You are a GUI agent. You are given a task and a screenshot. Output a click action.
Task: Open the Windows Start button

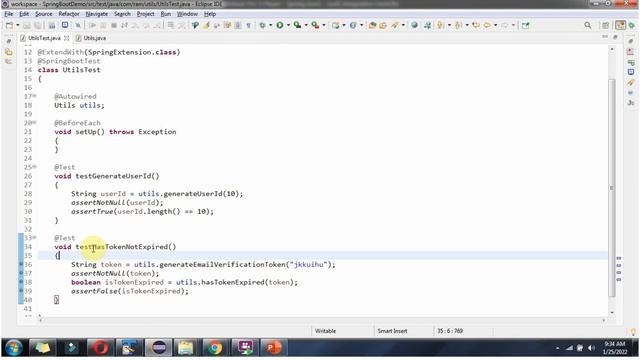tap(13, 348)
